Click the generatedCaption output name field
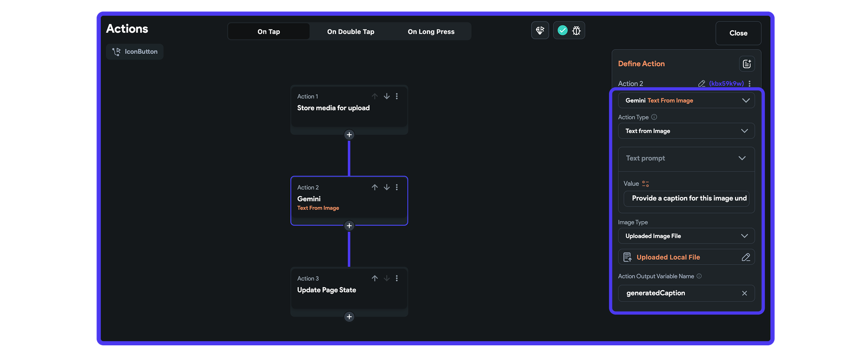The height and width of the screenshot is (354, 868). (686, 293)
